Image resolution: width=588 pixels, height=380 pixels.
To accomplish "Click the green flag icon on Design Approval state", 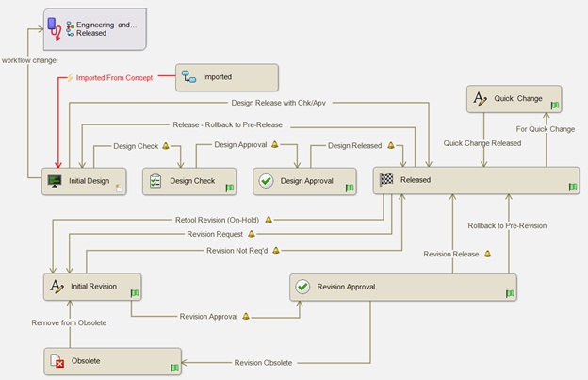I will (x=350, y=188).
